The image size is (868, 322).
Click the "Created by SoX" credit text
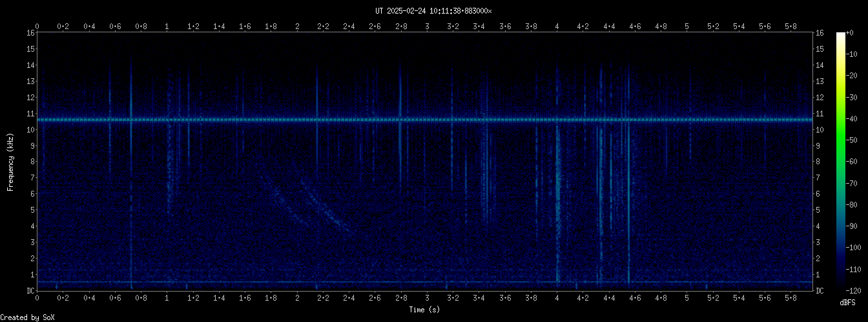click(x=28, y=317)
